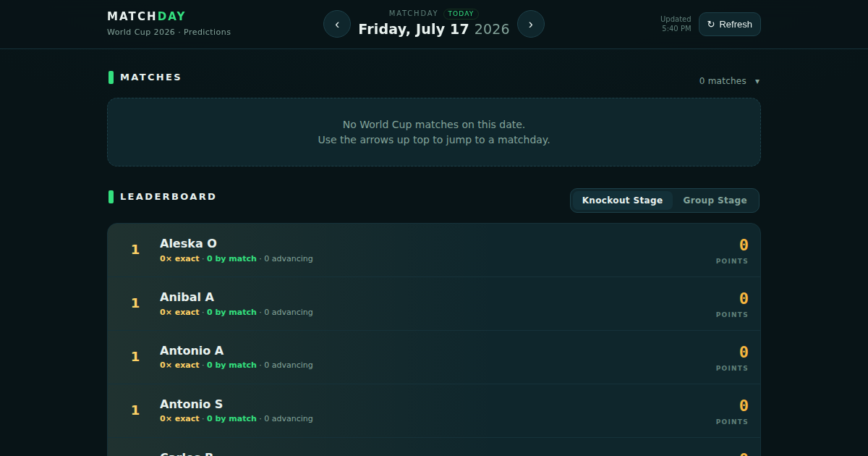This screenshot has width=868, height=456.
Task: Click the green marker beside MATCHES heading
Action: (x=111, y=77)
